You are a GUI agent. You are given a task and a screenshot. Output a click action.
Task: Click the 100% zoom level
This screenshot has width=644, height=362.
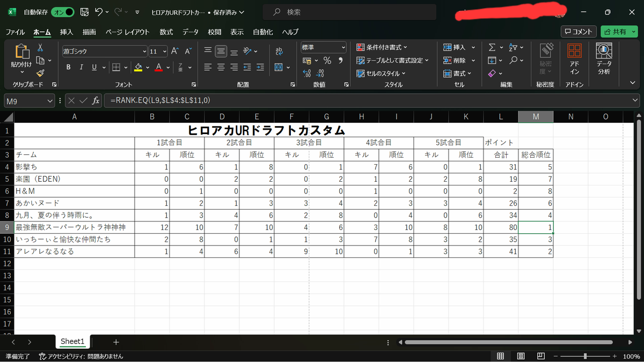point(632,356)
